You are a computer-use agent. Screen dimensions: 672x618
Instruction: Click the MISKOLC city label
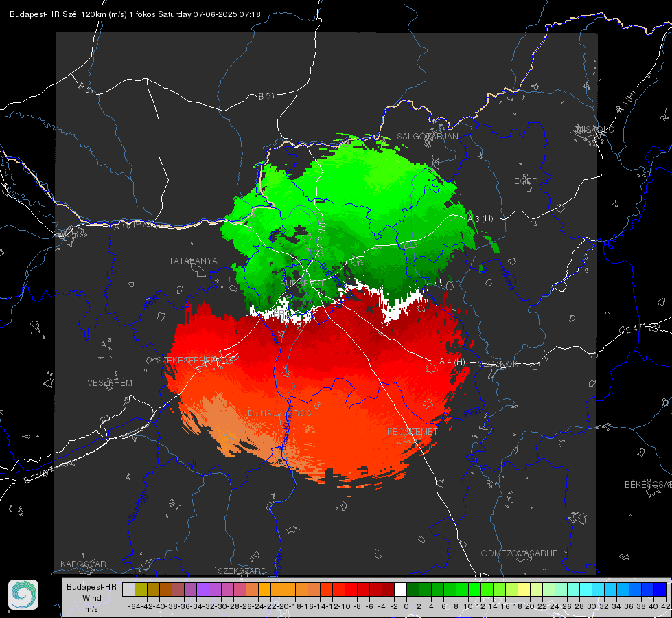point(596,130)
